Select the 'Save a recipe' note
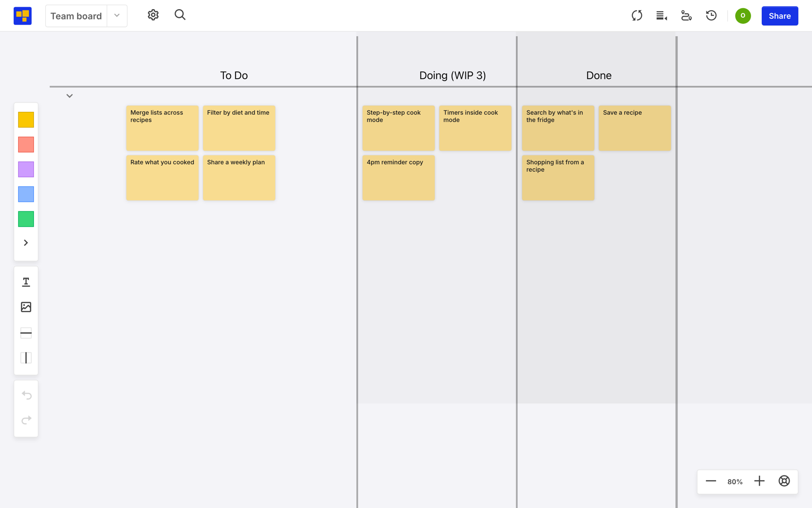This screenshot has width=812, height=508. coord(634,128)
